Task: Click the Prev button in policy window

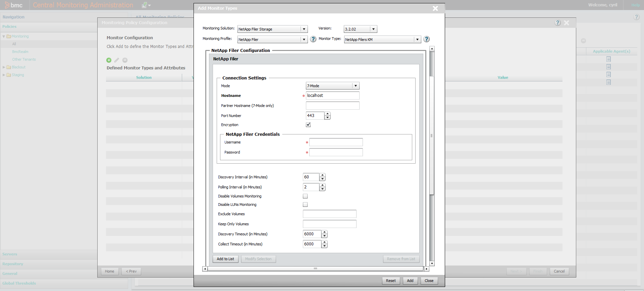Action: [x=131, y=271]
